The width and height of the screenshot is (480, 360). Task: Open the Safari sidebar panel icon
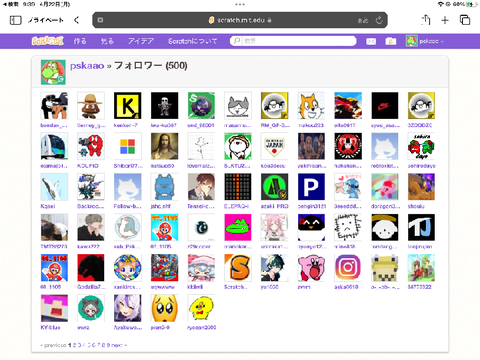click(x=15, y=20)
